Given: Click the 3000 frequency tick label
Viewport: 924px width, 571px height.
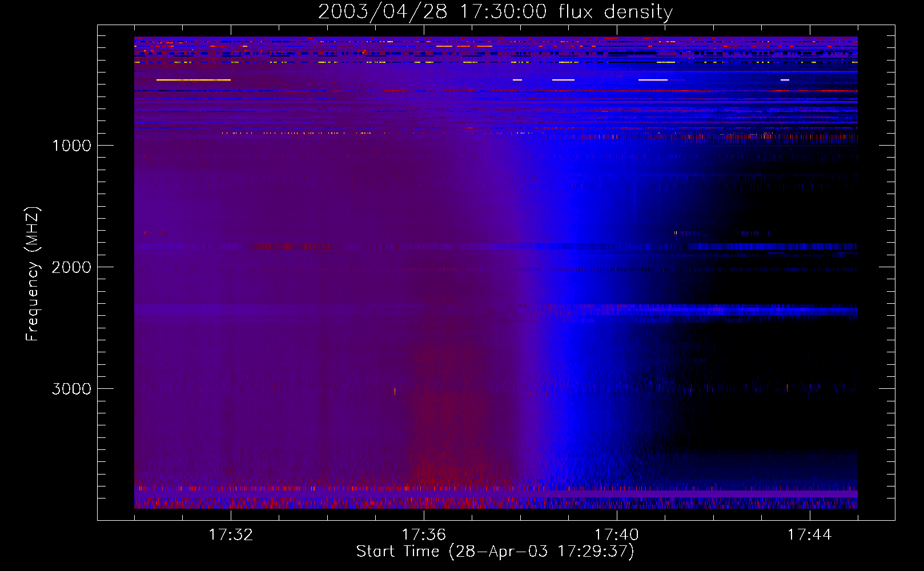Looking at the screenshot, I should 71,389.
